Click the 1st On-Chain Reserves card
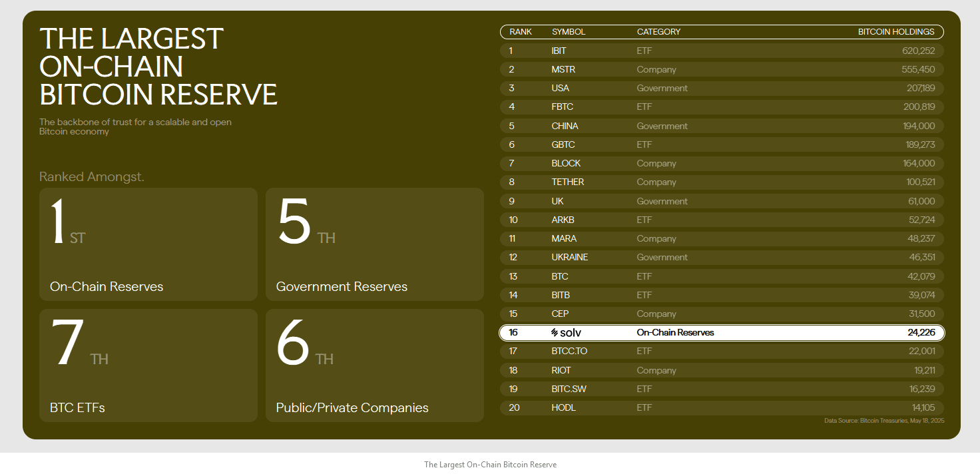 [148, 244]
